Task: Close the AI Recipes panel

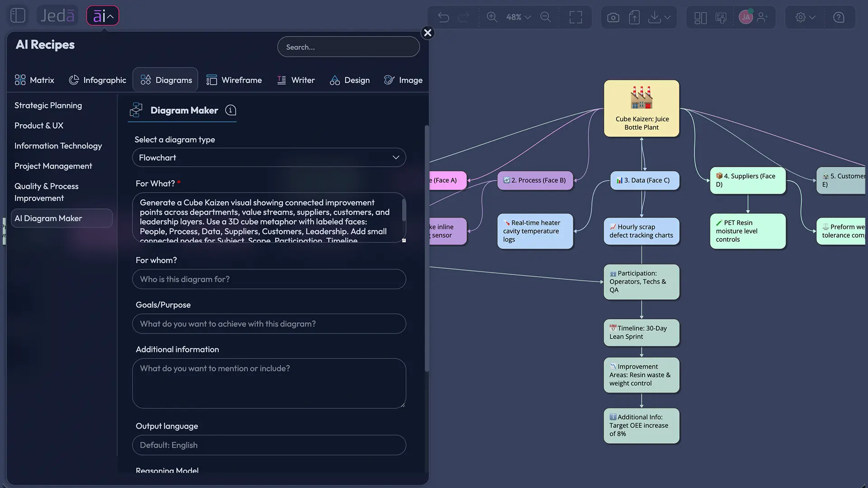Action: point(428,33)
